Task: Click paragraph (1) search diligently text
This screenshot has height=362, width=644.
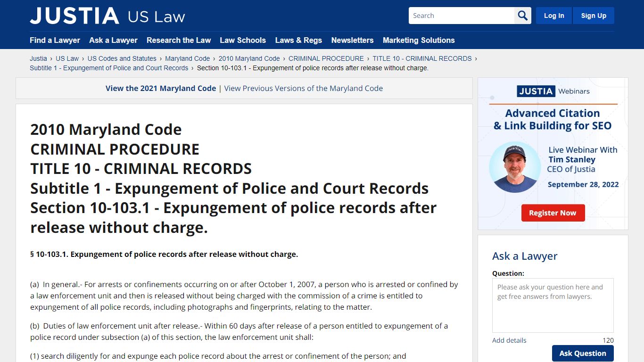Action: [x=218, y=356]
